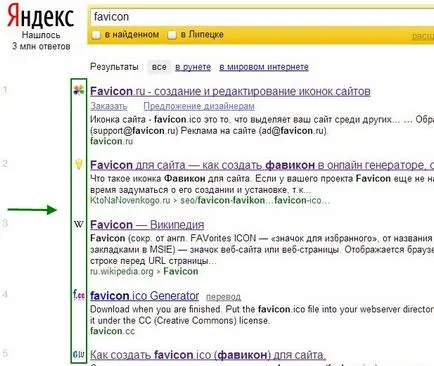Click the snippet 'Favicon (сокр. от англ. FAVorites ICON'
This screenshot has width=434, height=366.
point(262,249)
